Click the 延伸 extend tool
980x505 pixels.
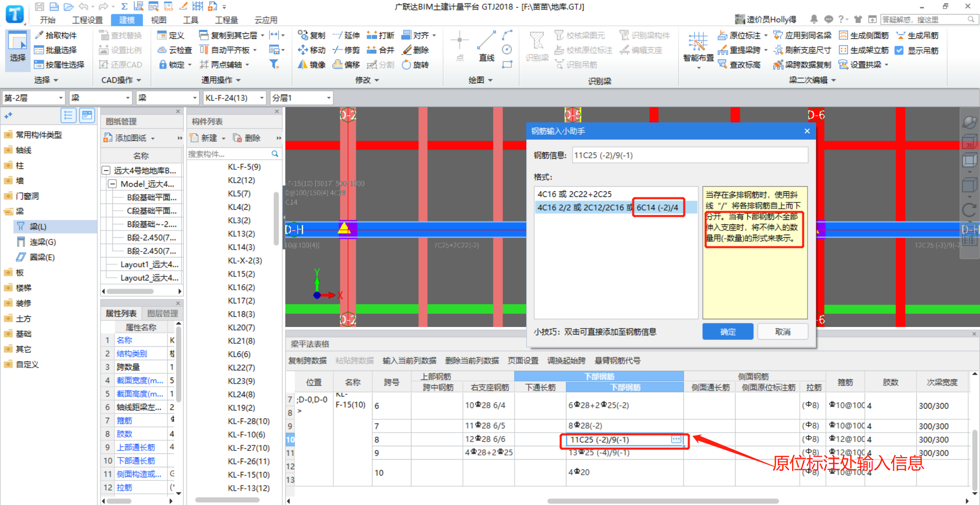(346, 35)
